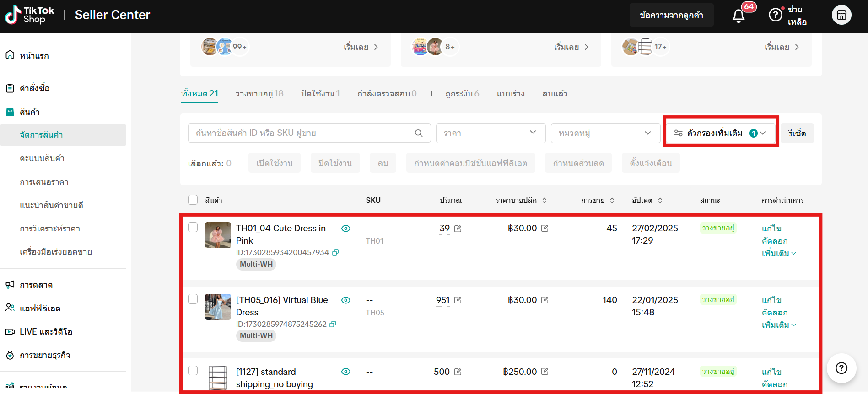Sort by ราคาขายปลีก column arrows
Screen dimensions: 868x394
point(545,201)
